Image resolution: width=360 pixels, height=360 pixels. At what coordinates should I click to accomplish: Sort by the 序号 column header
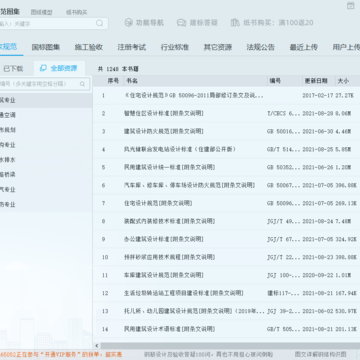[113, 81]
